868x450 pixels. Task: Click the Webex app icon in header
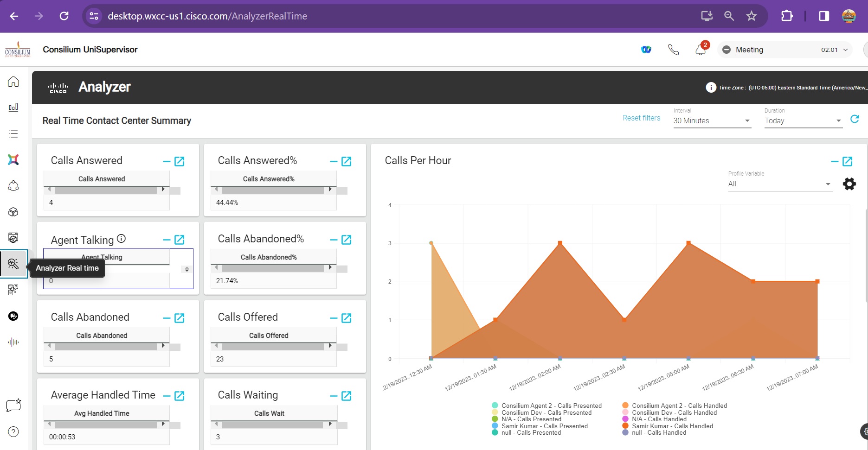coord(646,50)
